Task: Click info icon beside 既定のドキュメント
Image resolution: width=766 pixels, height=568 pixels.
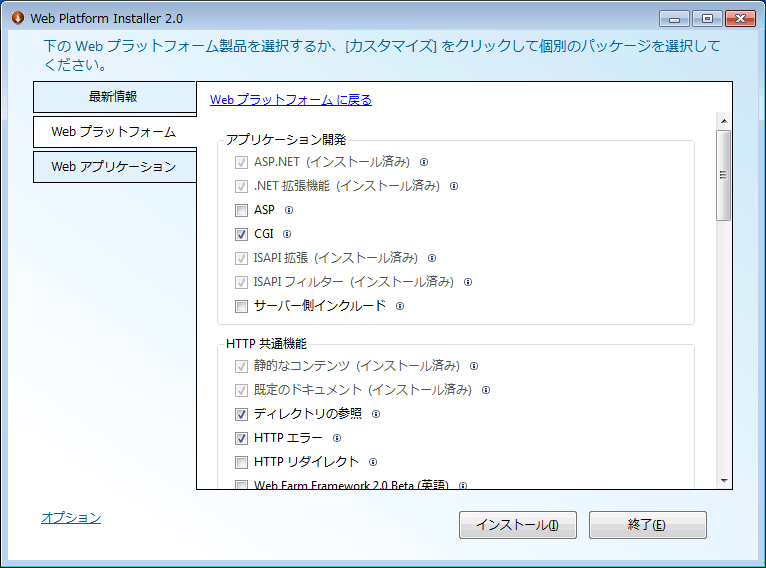Action: 486,390
